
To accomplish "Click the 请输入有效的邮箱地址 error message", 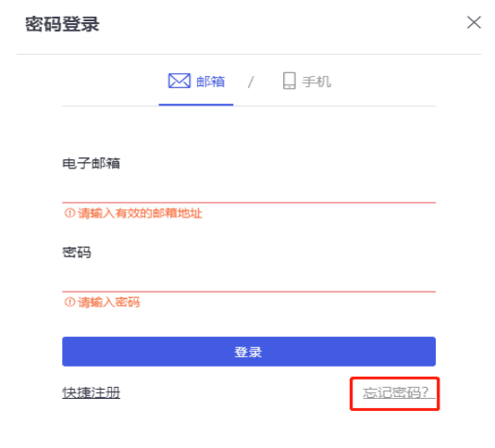I will 140,214.
